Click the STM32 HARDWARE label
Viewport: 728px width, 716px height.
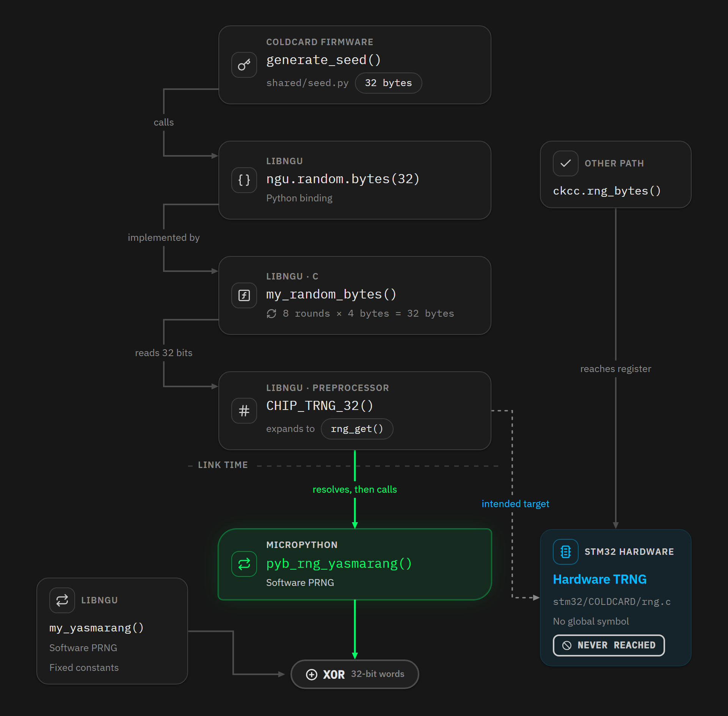pos(629,552)
